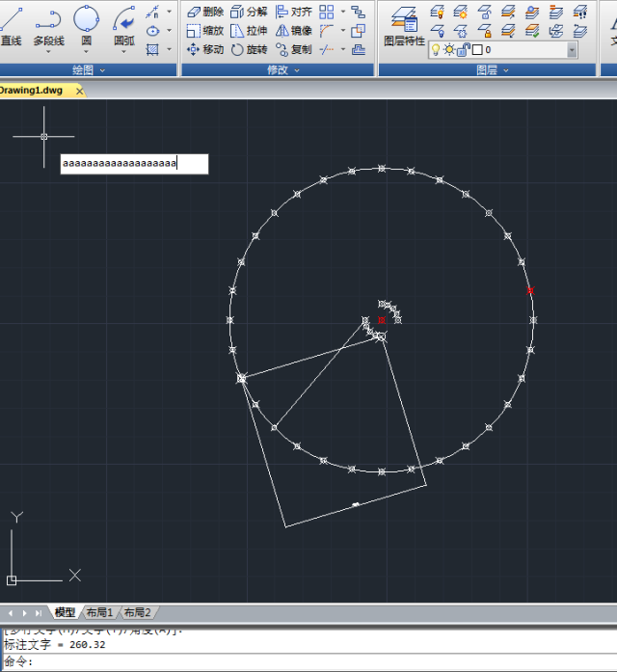Switch to the 布局1 layout tab
617x672 pixels.
coord(99,612)
